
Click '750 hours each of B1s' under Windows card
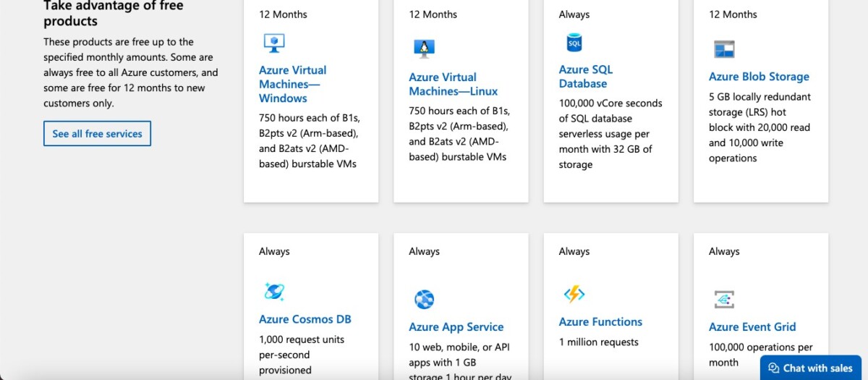click(x=310, y=140)
